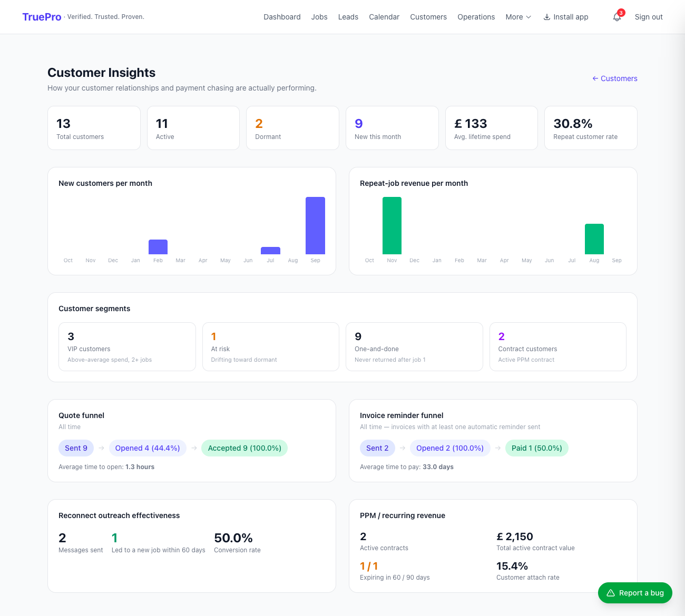The width and height of the screenshot is (685, 616).
Task: Open the At risk segment card
Action: pos(271,346)
